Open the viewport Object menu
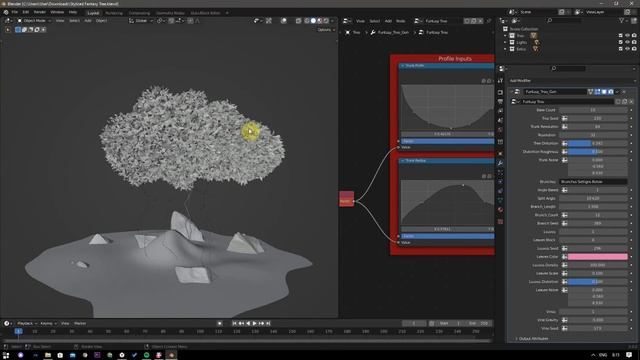Viewport: 640px width, 360px height. [x=101, y=20]
